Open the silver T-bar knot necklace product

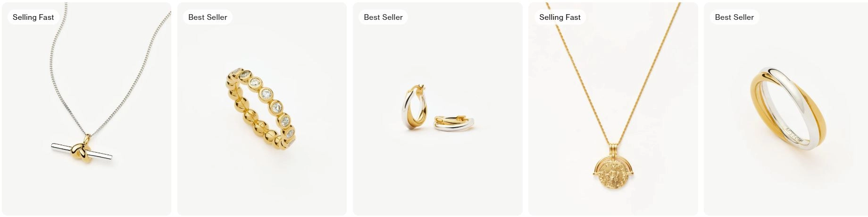(86, 109)
